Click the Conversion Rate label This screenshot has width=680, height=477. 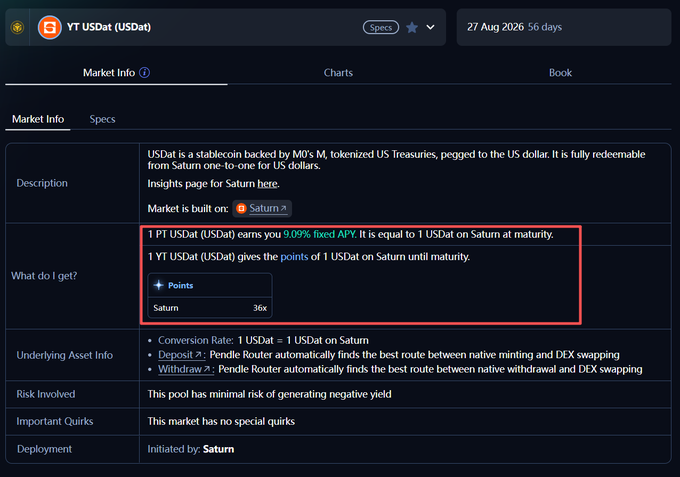click(x=196, y=340)
